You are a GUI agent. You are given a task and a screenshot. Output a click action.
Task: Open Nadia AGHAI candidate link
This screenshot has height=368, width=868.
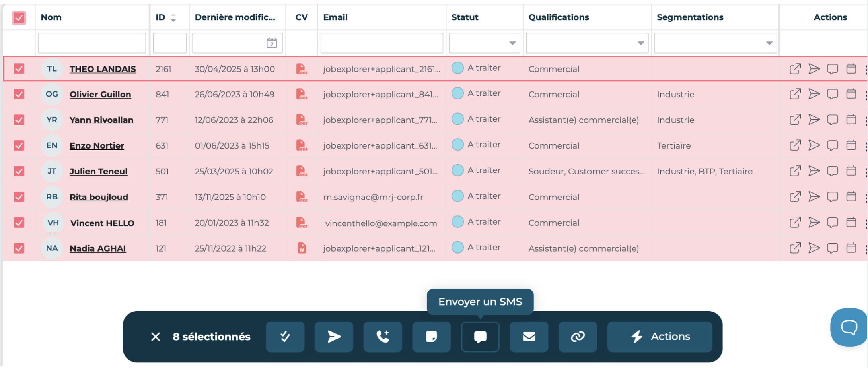click(x=97, y=248)
